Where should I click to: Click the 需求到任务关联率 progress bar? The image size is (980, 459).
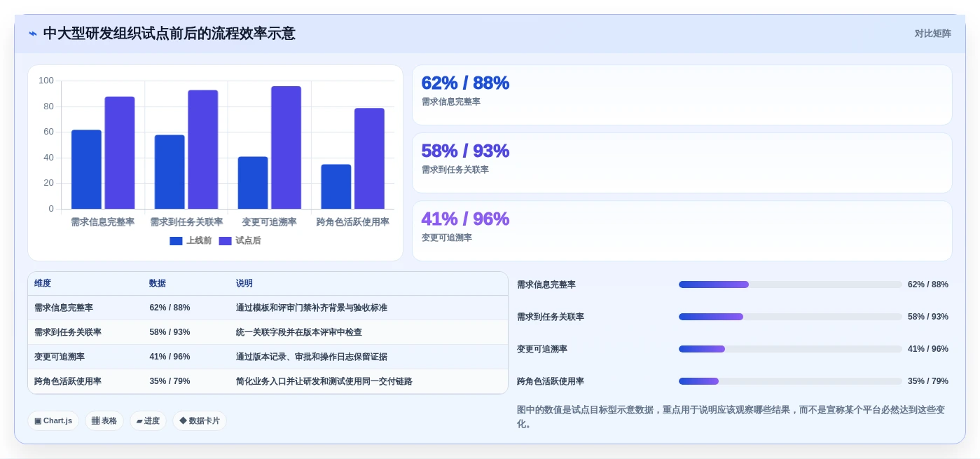[x=790, y=317]
